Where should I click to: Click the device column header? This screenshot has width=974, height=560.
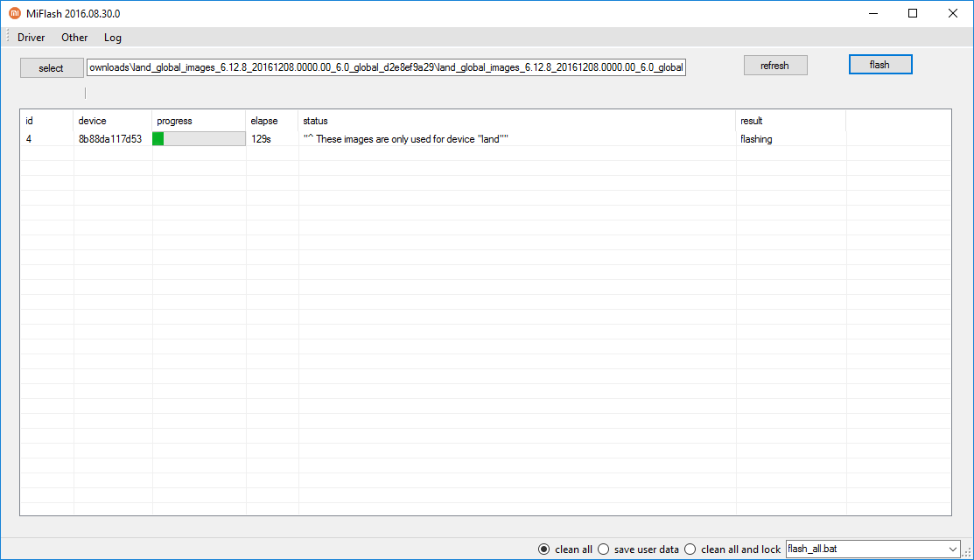[x=112, y=121]
